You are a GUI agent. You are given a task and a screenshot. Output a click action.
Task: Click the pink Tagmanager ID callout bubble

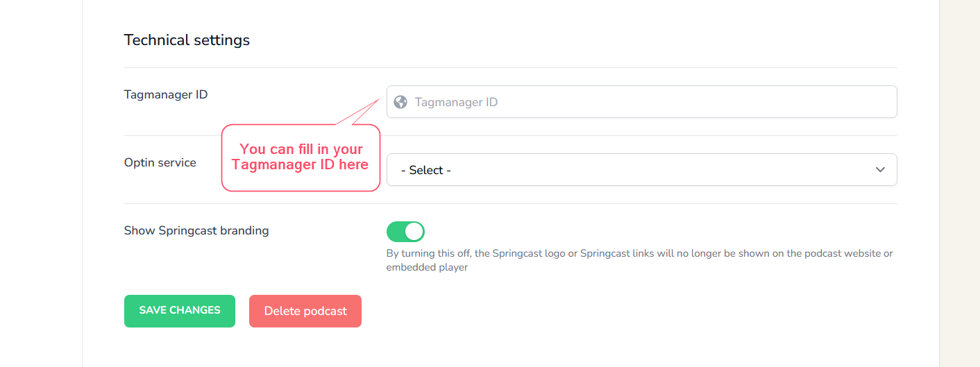tap(301, 157)
